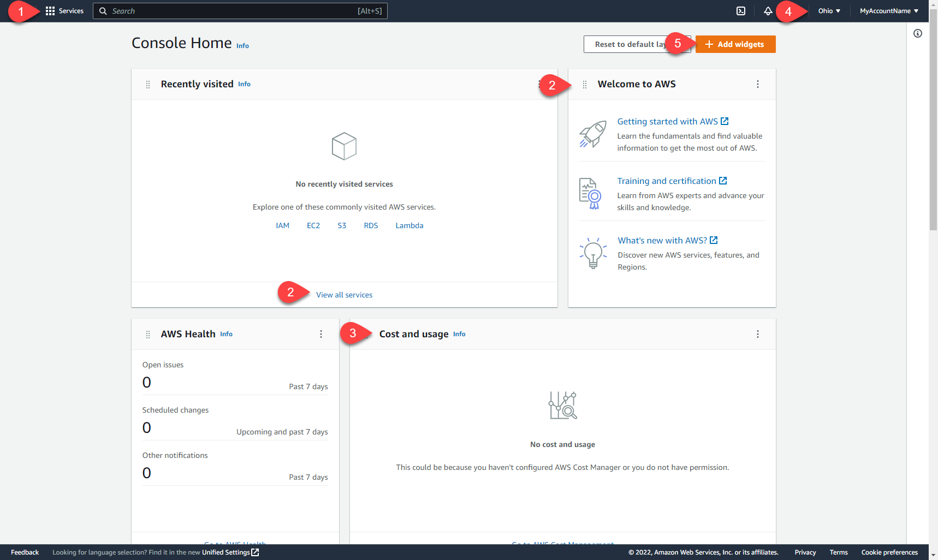Click the Add widgets button
Viewport: 938px width, 560px height.
[x=735, y=44]
